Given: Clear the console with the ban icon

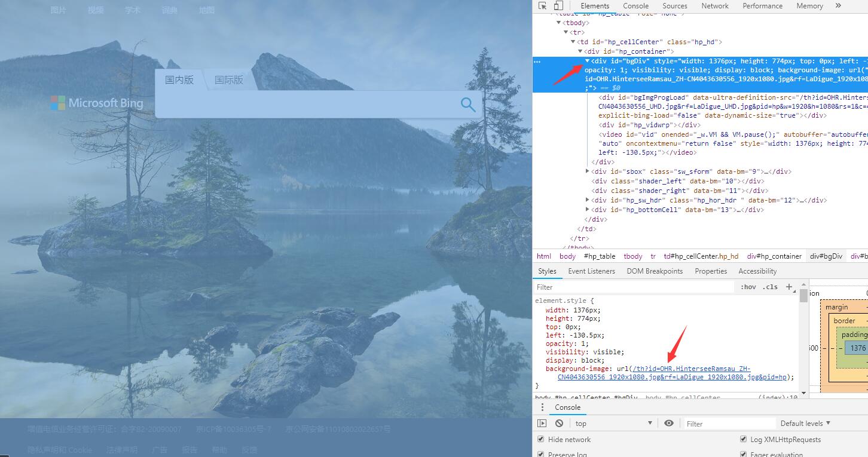Looking at the screenshot, I should (x=559, y=423).
